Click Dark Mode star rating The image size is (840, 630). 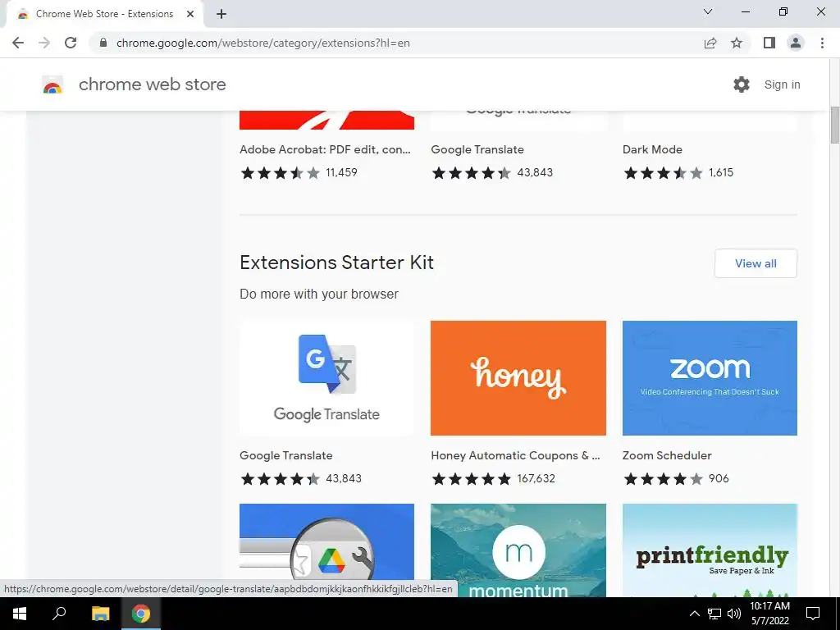pos(663,173)
